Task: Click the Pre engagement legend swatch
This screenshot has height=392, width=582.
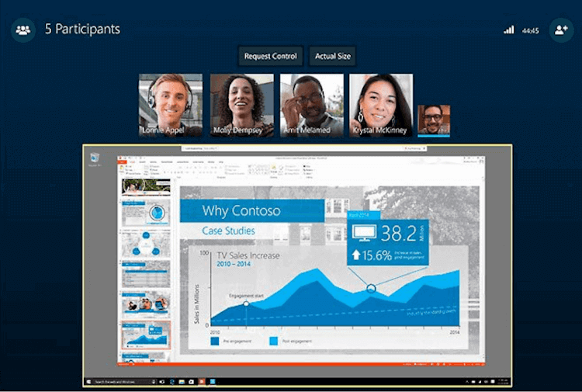Action: click(215, 341)
